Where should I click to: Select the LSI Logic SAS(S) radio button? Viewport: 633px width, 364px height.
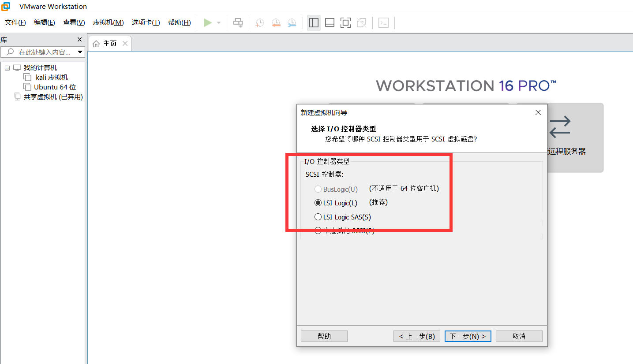tap(318, 217)
